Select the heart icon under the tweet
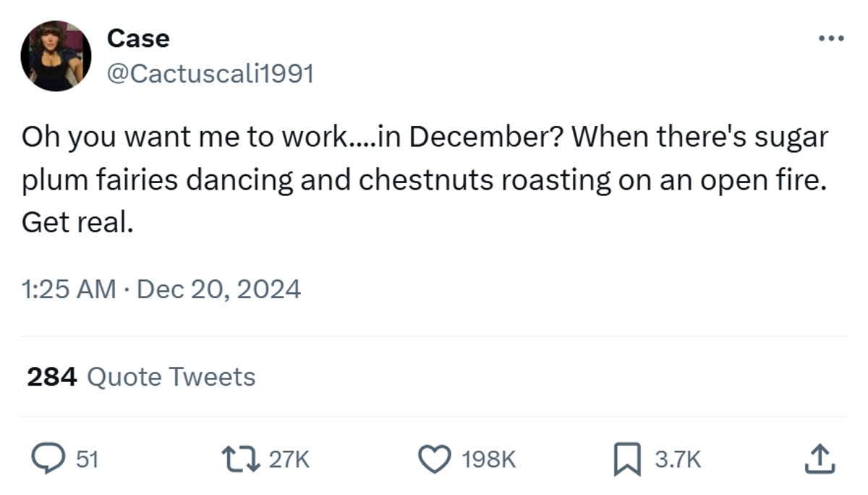 pos(436,457)
